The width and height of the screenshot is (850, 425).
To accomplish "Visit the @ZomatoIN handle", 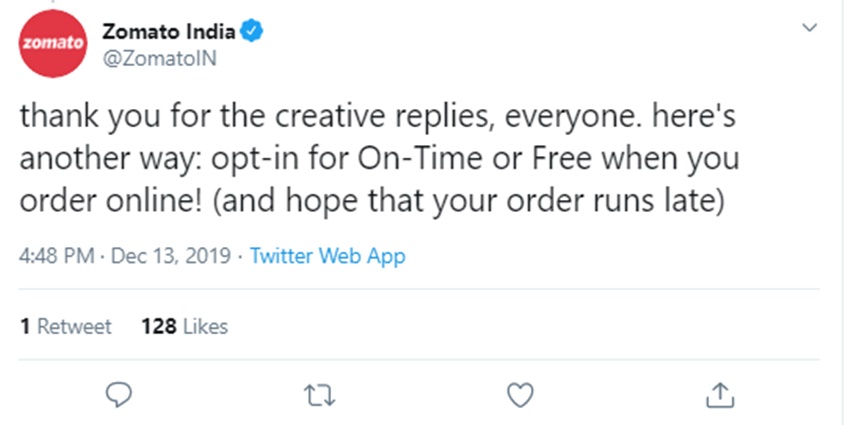I will coord(160,57).
